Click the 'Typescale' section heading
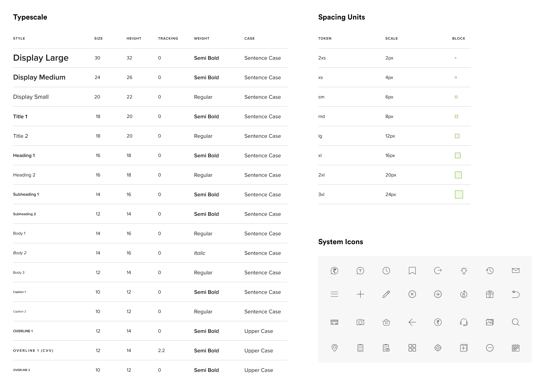 click(x=30, y=17)
